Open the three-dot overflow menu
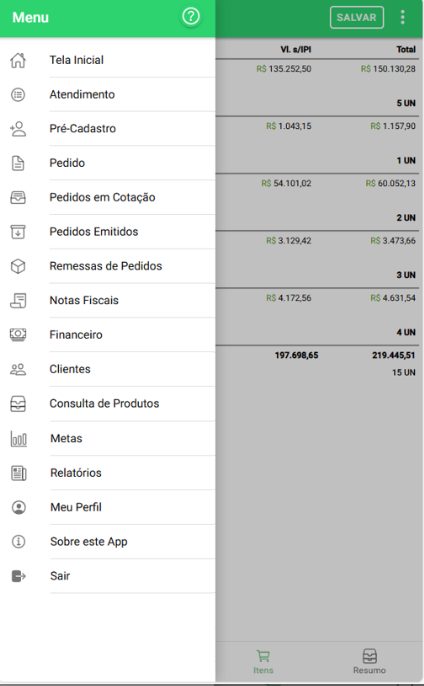 (x=403, y=17)
